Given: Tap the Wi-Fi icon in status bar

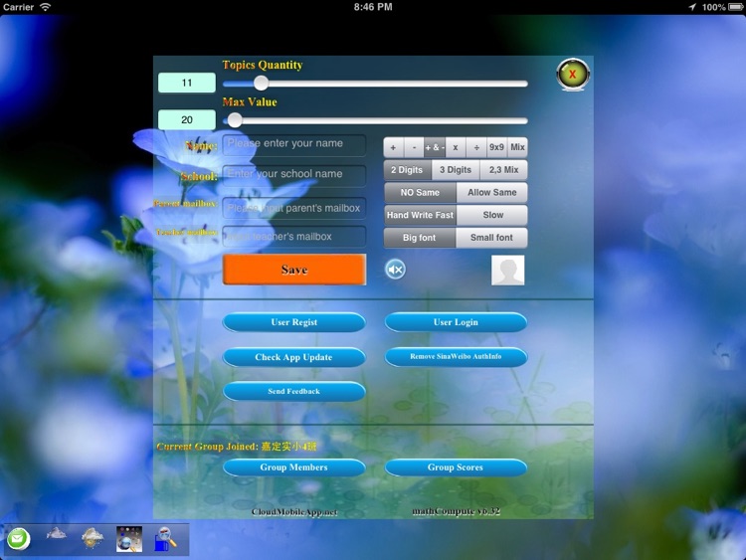Looking at the screenshot, I should (x=45, y=7).
